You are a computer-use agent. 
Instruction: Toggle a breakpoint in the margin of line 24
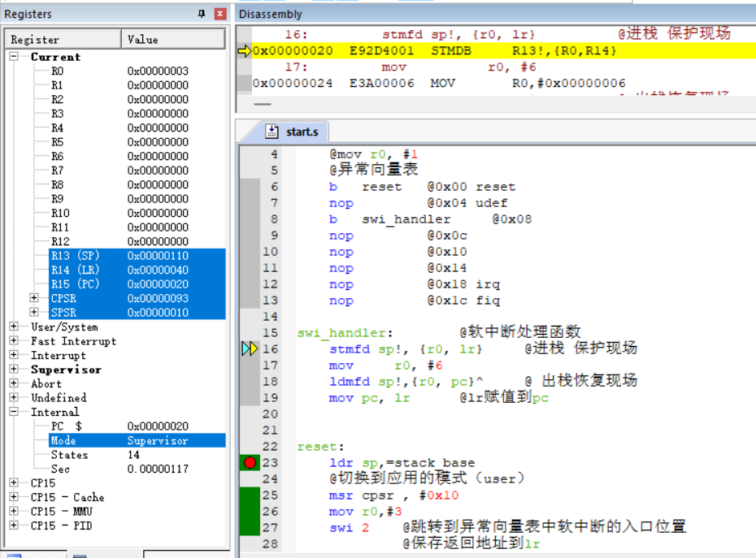pyautogui.click(x=249, y=478)
